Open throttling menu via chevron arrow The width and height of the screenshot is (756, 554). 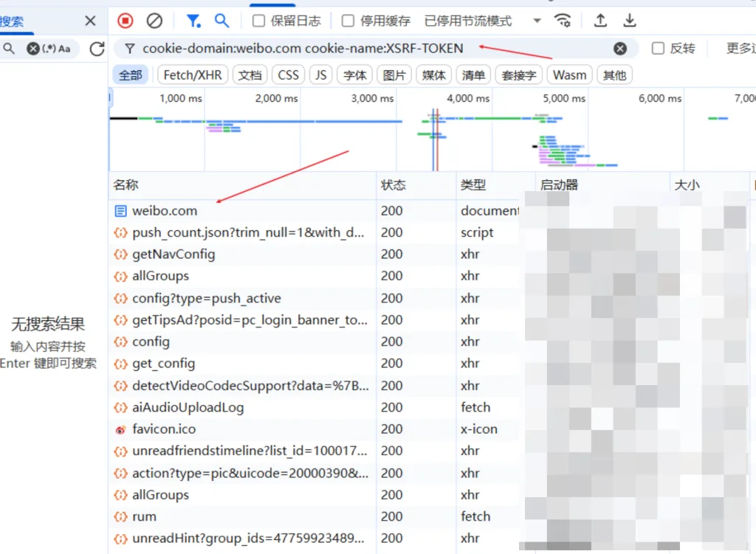click(x=536, y=21)
